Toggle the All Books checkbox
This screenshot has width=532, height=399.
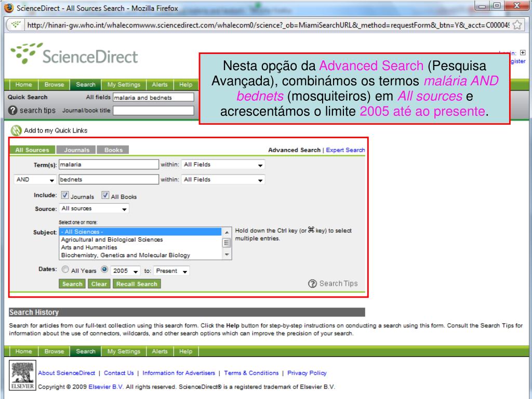click(x=105, y=195)
